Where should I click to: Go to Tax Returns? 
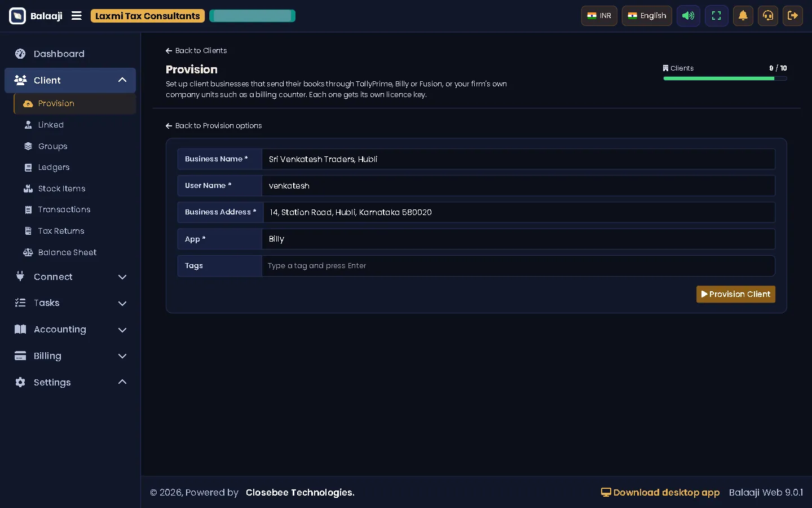click(x=74, y=231)
